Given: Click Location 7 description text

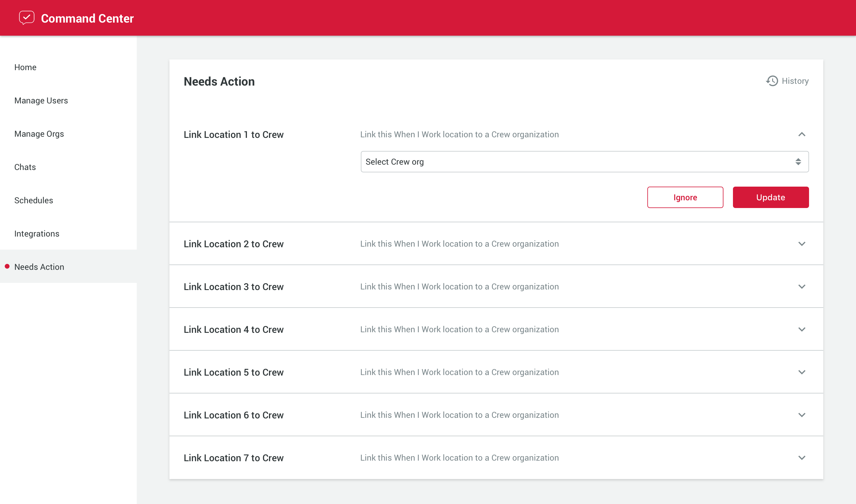Looking at the screenshot, I should point(459,458).
